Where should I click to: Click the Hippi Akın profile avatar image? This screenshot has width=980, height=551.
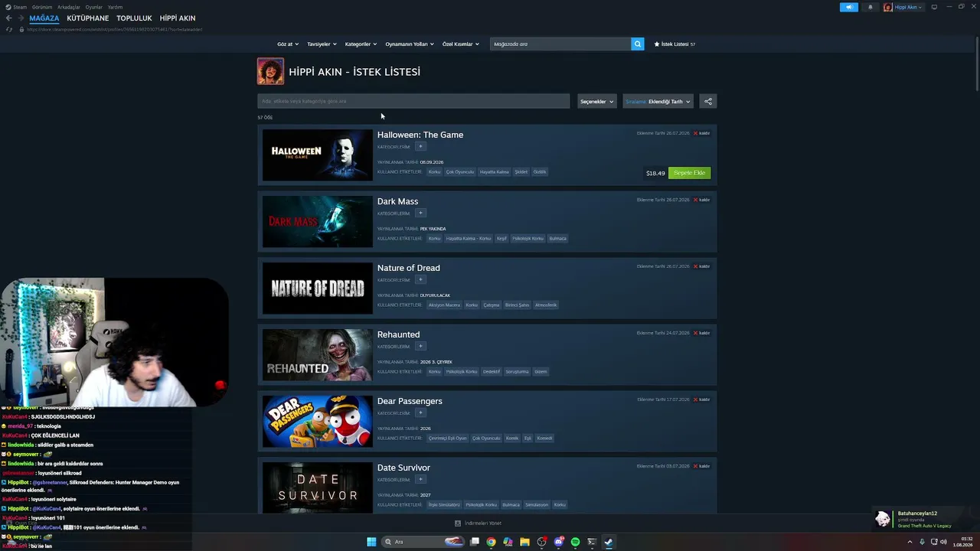point(270,71)
